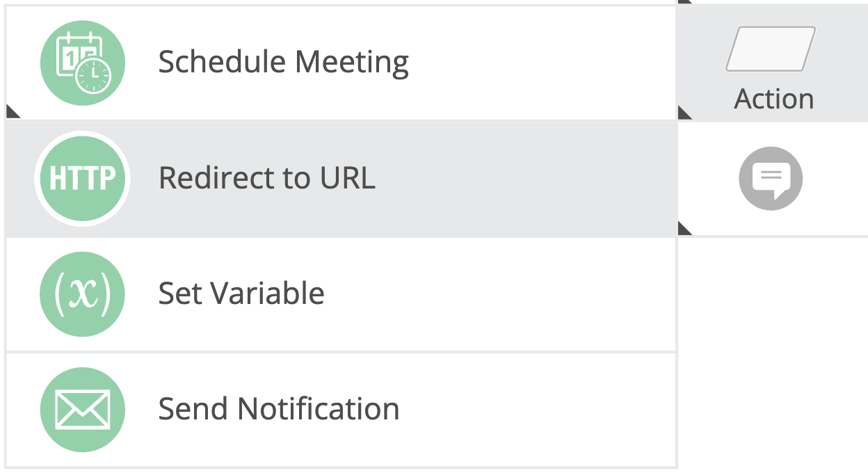Viewport: 868px width, 473px height.
Task: Click the blank panel below the speech bubble
Action: tap(772, 348)
